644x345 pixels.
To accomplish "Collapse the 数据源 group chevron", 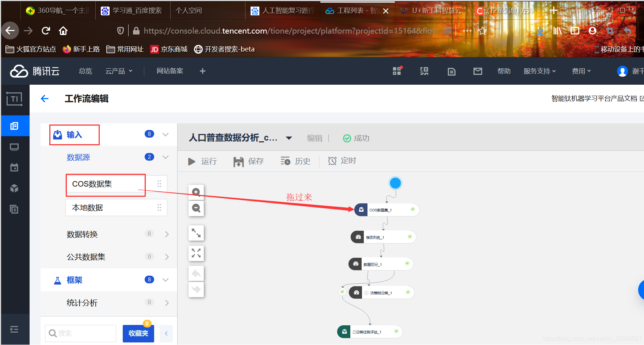I will pos(165,157).
